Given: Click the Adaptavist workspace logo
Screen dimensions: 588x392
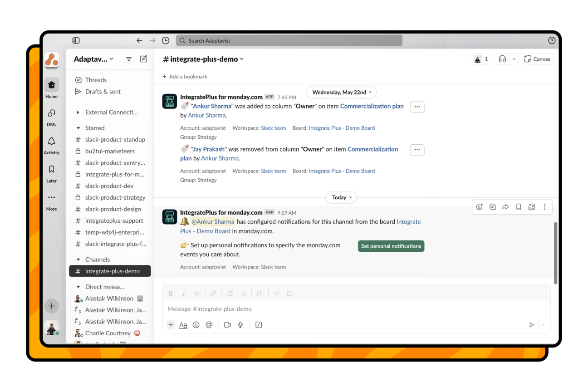Looking at the screenshot, I should click(x=52, y=60).
